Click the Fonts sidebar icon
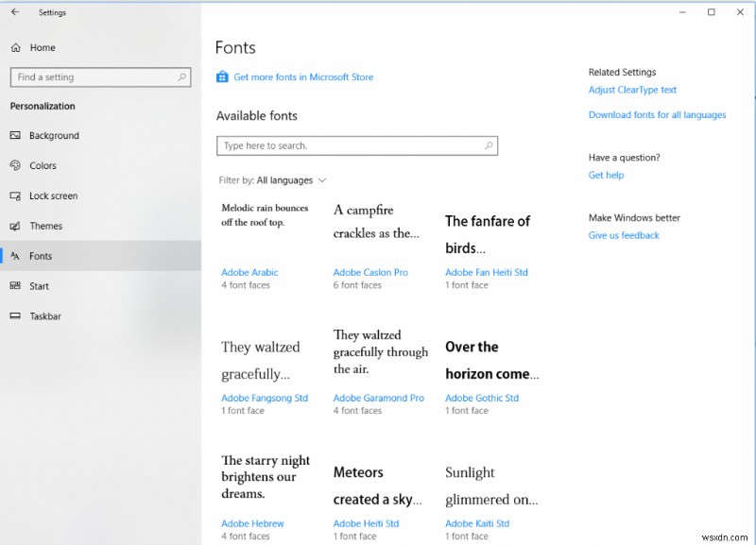The width and height of the screenshot is (756, 545). pyautogui.click(x=16, y=256)
